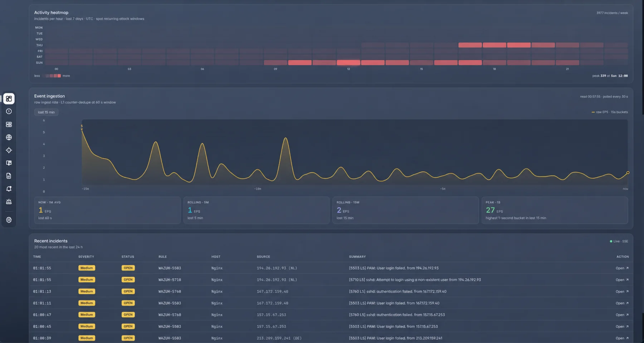Open the incidents alert octagon sidebar icon
This screenshot has width=644, height=343.
(9, 111)
